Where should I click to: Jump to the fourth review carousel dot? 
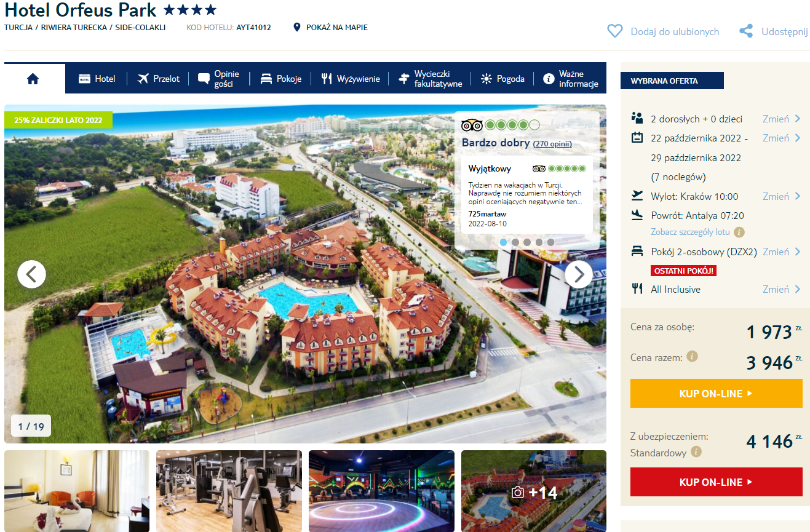pos(539,242)
